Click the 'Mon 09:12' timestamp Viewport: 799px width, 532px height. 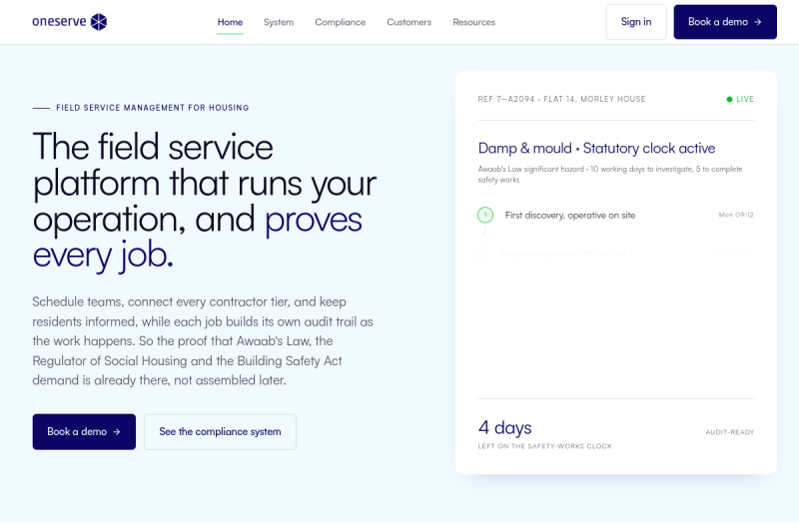pyautogui.click(x=736, y=215)
